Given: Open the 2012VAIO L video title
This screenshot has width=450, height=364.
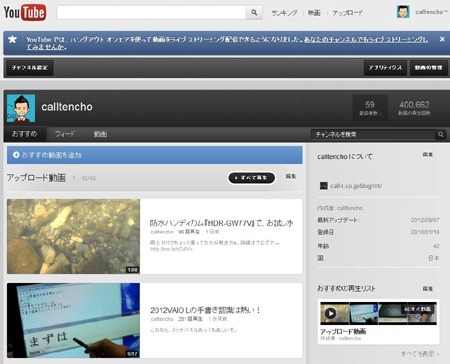Looking at the screenshot, I should [x=205, y=310].
